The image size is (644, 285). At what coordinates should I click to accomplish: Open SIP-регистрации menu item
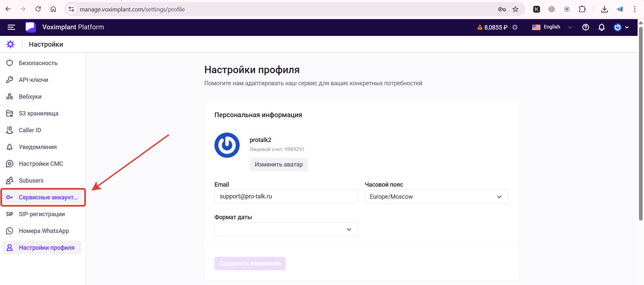[x=42, y=214]
